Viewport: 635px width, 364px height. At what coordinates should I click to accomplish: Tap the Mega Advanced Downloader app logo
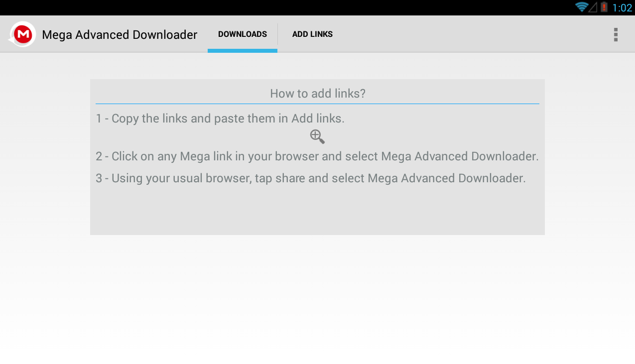click(22, 34)
